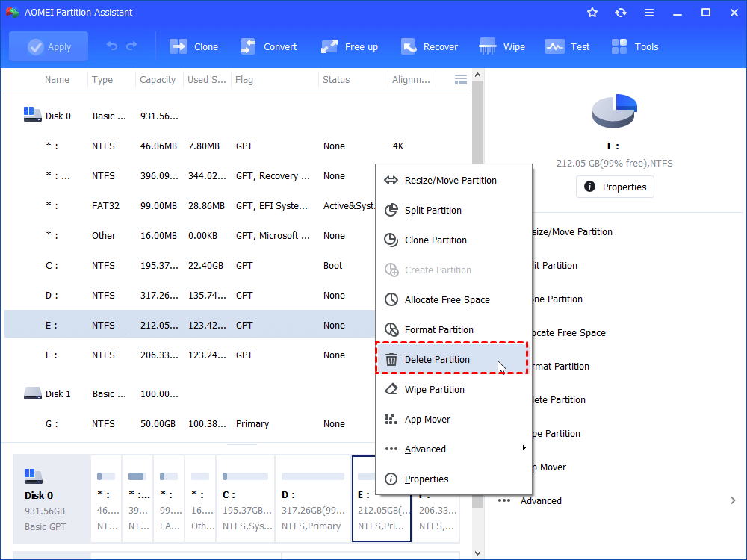Viewport: 747px width, 560px height.
Task: Open the column view options icon
Action: point(461,80)
